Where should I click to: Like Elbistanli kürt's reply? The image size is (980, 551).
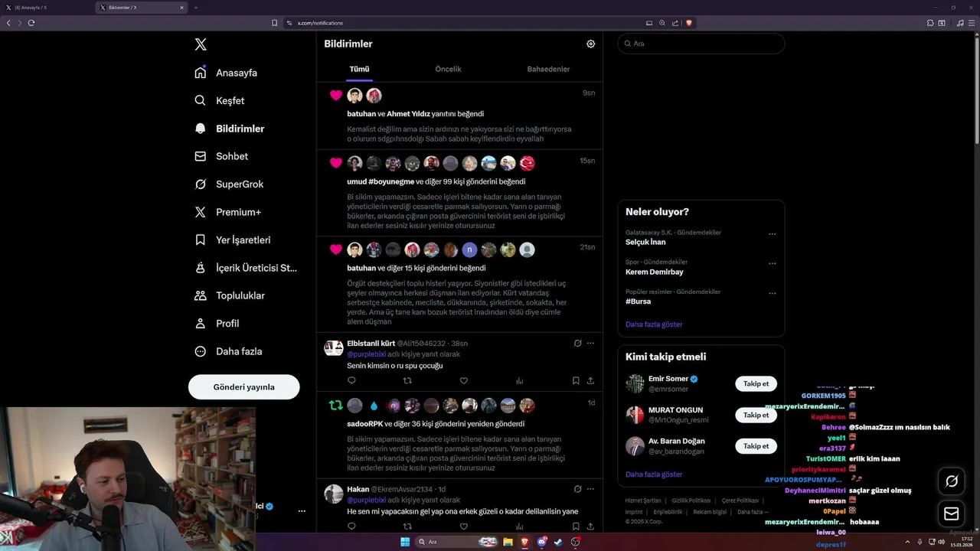coord(463,380)
